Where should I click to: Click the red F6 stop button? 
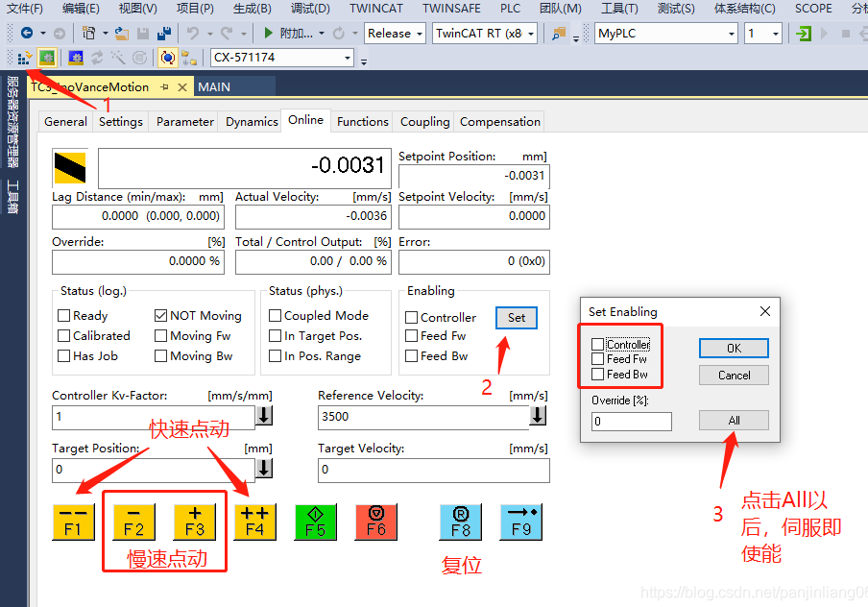click(x=376, y=522)
